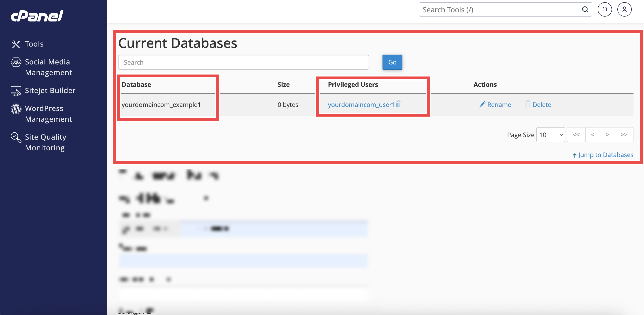Sort by the Database column header
The height and width of the screenshot is (315, 644).
pos(136,85)
